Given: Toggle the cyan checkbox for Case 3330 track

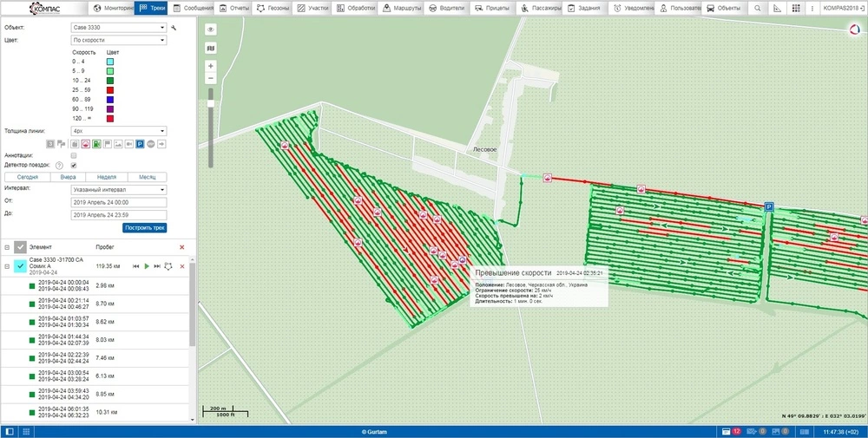Looking at the screenshot, I should 21,266.
